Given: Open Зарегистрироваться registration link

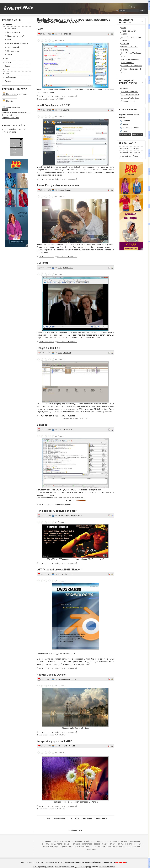Looking at the screenshot, I should (x=11, y=118).
